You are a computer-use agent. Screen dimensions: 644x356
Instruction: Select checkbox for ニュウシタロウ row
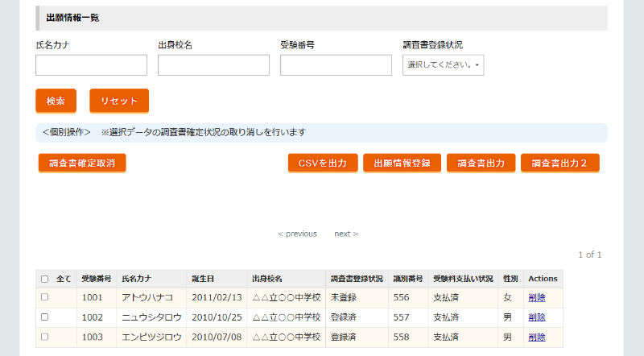tap(45, 317)
